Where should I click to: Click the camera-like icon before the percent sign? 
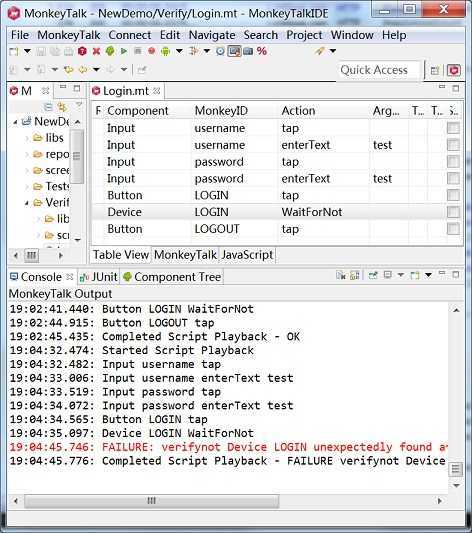pyautogui.click(x=248, y=51)
